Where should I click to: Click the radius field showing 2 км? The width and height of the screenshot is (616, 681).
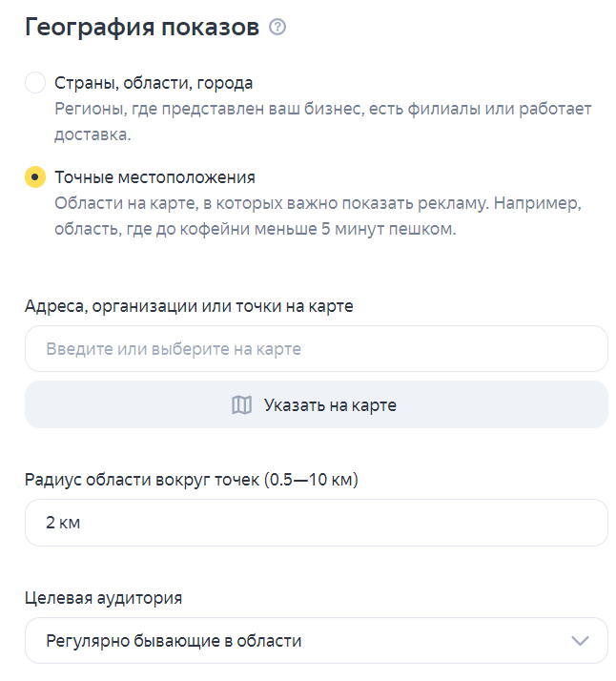[x=316, y=523]
